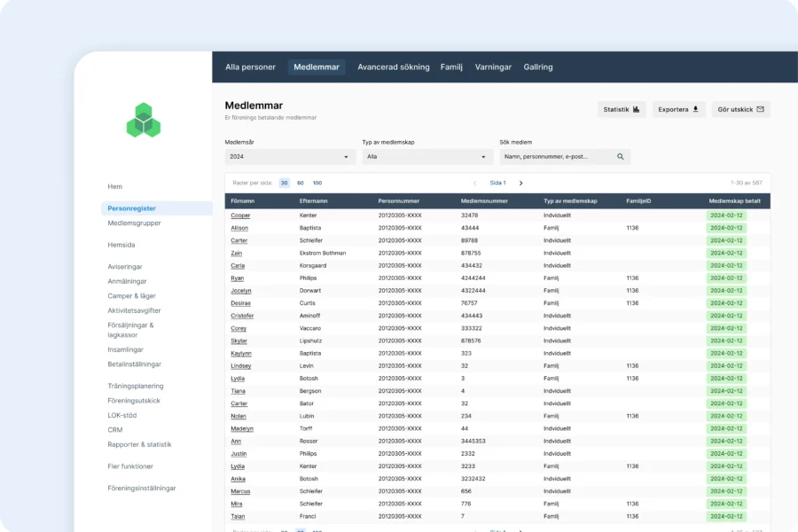This screenshot has height=532, width=798.
Task: Click into the Sök medlem search field
Action: [556, 157]
